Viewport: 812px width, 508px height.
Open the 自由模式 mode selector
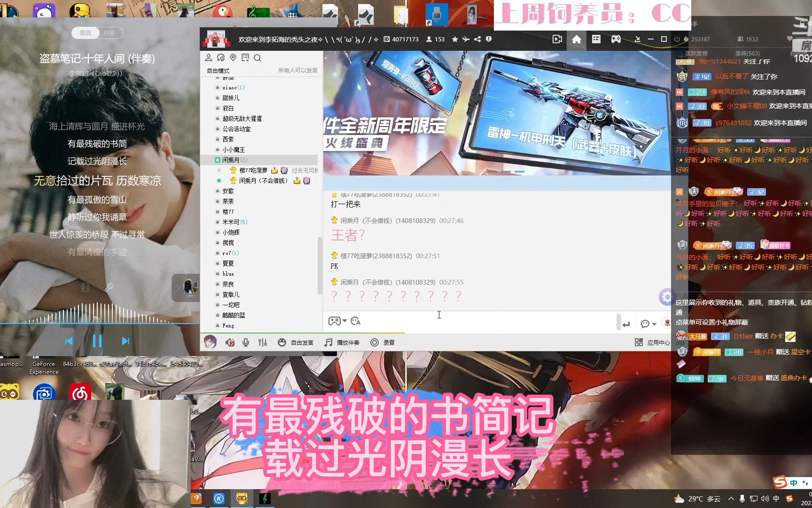point(218,71)
